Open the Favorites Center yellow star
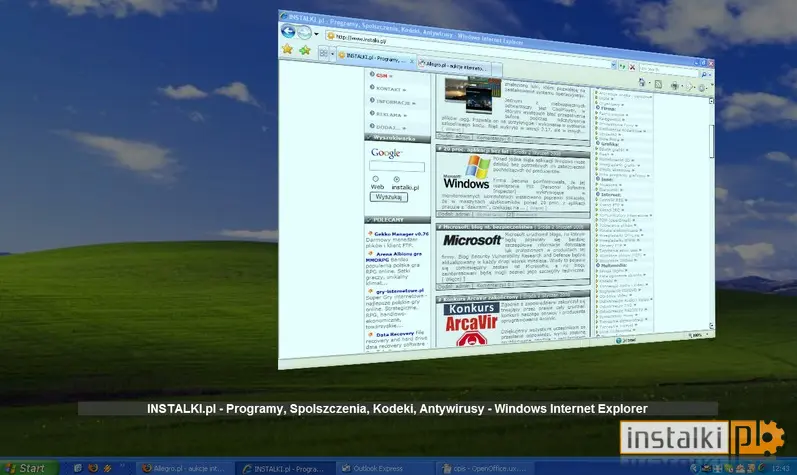Screen dimensions: 797x475 pyautogui.click(x=287, y=49)
